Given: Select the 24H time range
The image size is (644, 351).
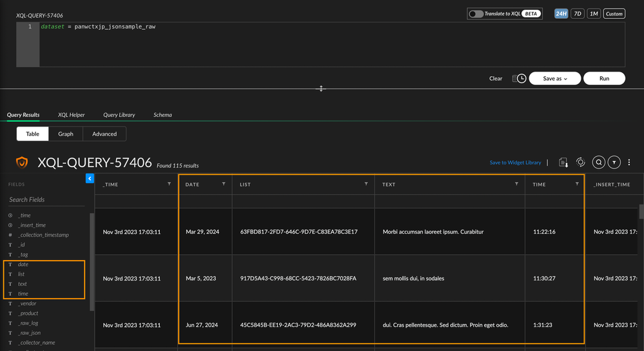Looking at the screenshot, I should tap(561, 14).
